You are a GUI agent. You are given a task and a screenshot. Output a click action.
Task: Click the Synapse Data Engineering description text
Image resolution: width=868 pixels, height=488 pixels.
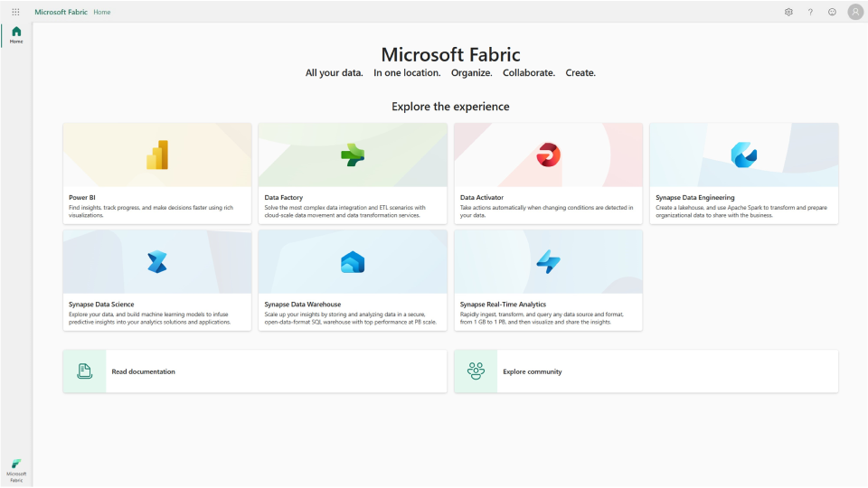coord(741,211)
